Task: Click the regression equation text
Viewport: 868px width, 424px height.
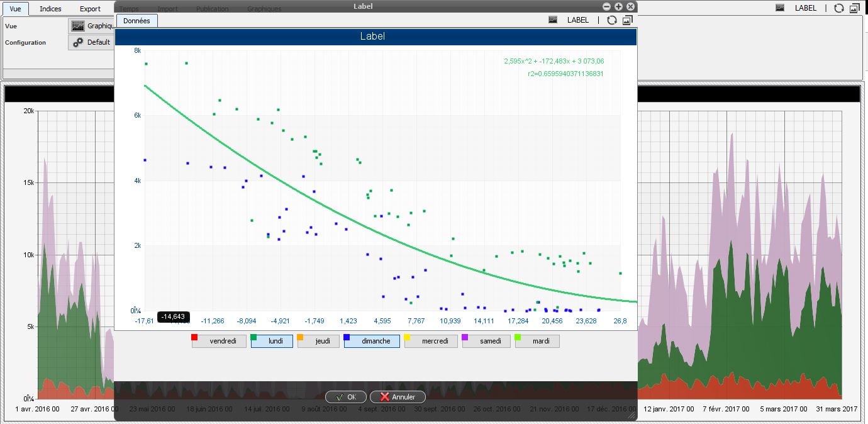Action: tap(554, 61)
